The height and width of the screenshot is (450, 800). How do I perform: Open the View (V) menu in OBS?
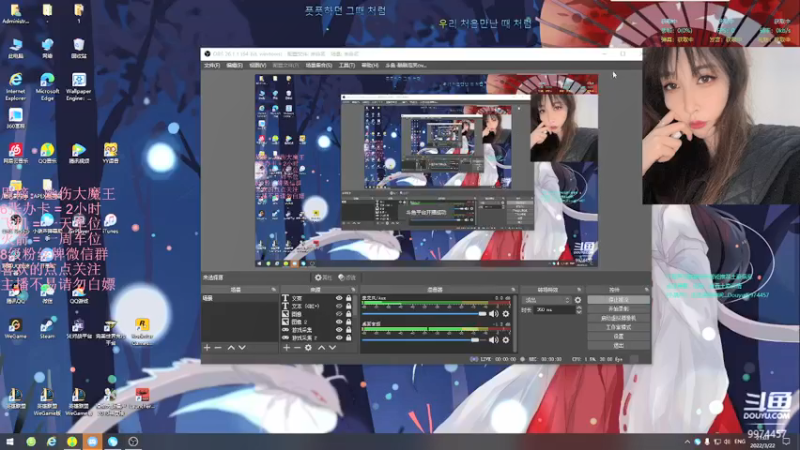(257, 65)
